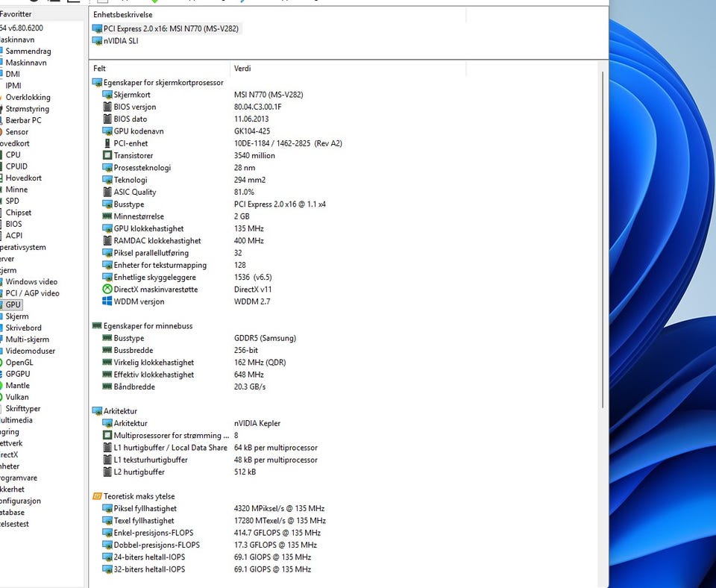Select Overklokking in the sidebar
This screenshot has height=588, width=716.
[x=28, y=97]
